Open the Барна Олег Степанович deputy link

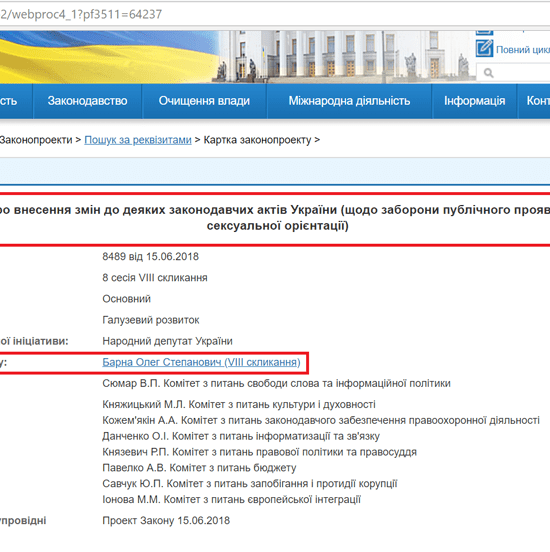(201, 362)
